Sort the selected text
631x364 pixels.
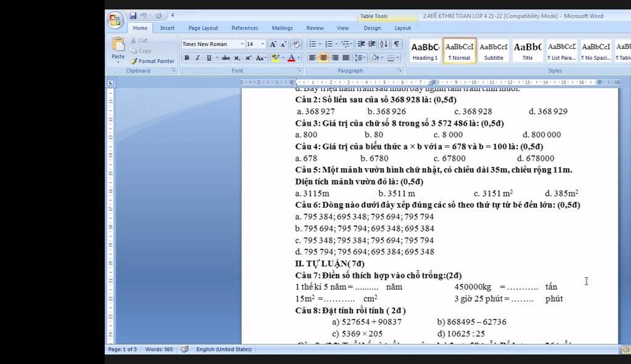pos(383,44)
